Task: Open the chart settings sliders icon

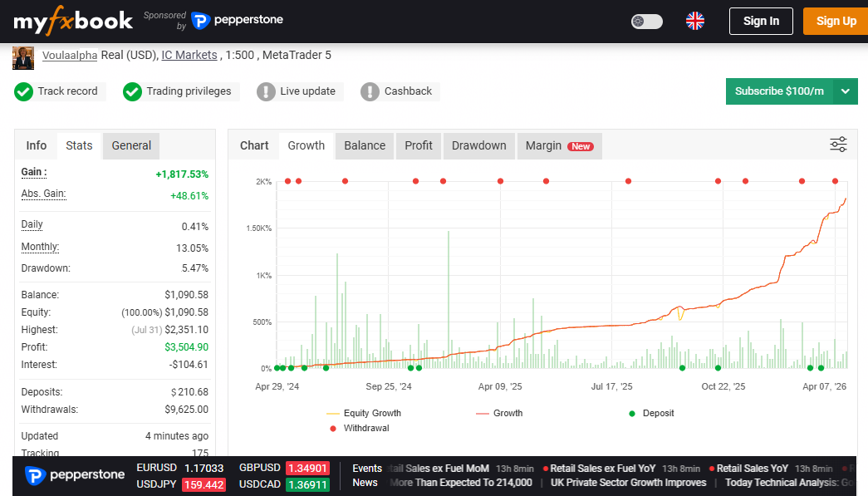Action: click(838, 145)
